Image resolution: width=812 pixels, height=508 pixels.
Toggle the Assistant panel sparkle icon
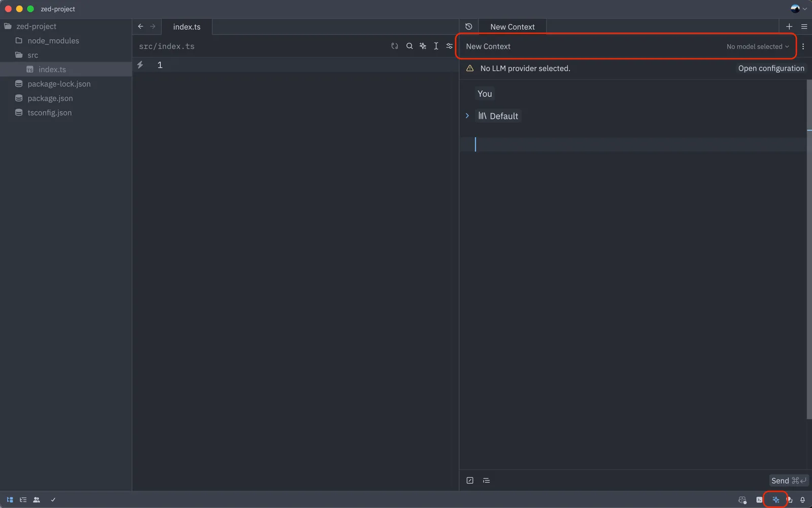pos(775,500)
